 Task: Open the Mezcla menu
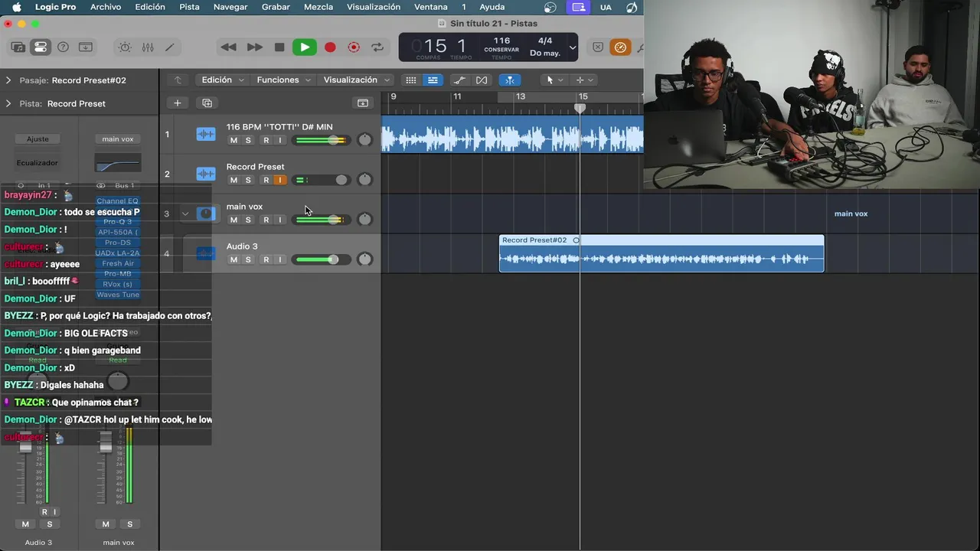318,7
